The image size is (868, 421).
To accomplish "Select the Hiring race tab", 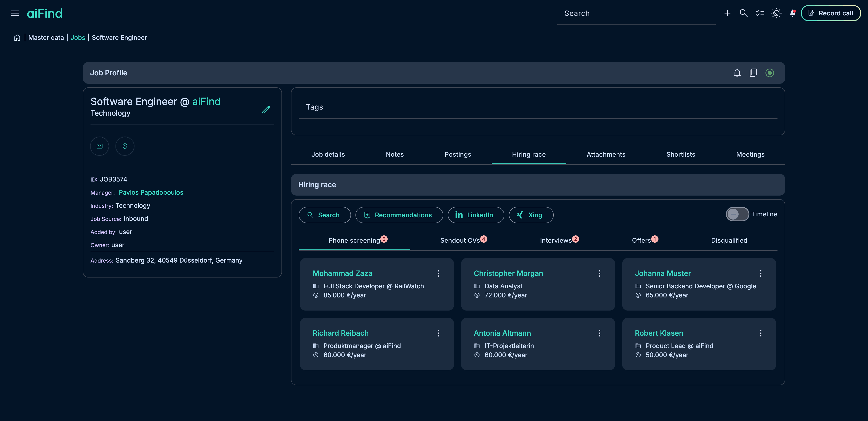I will point(529,154).
